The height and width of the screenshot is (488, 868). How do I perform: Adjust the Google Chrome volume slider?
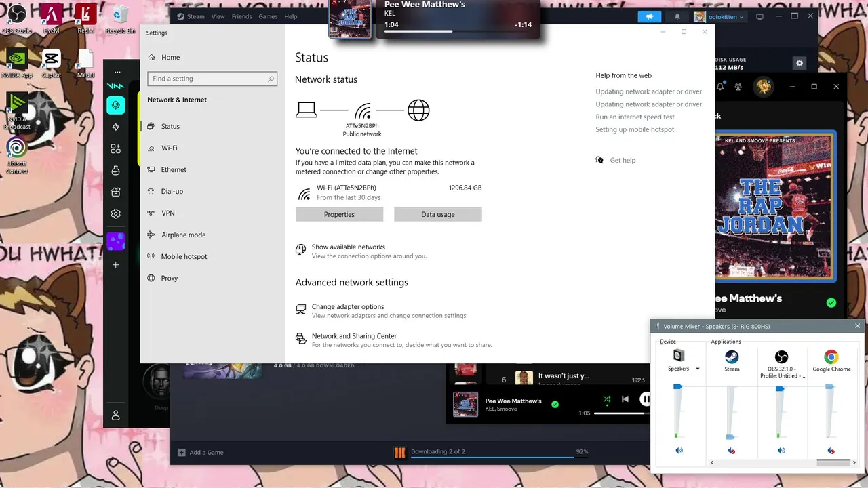click(830, 386)
